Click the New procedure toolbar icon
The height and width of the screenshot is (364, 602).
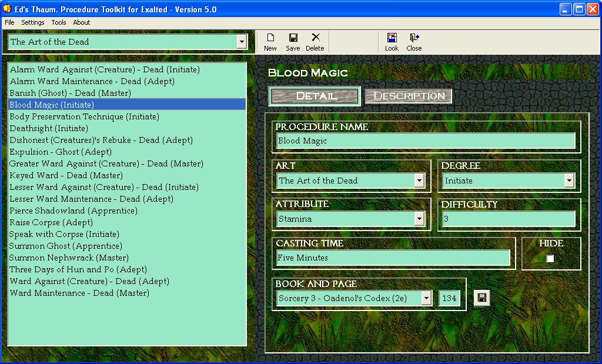click(x=270, y=38)
